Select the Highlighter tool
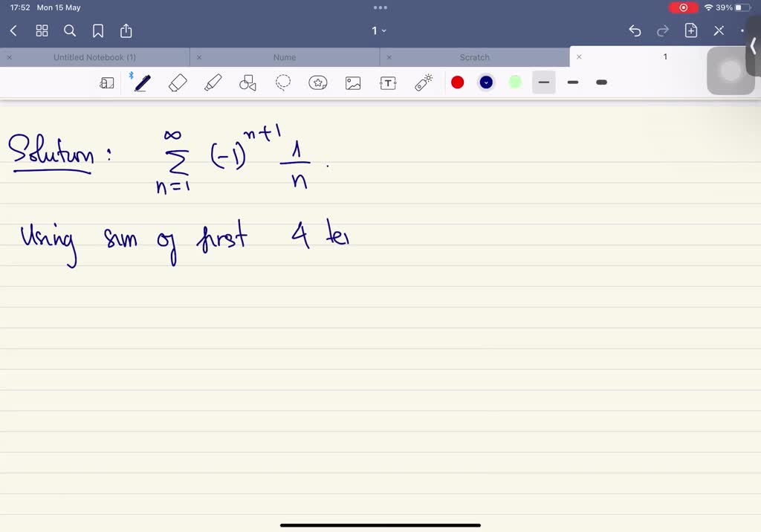761x532 pixels. pyautogui.click(x=213, y=82)
